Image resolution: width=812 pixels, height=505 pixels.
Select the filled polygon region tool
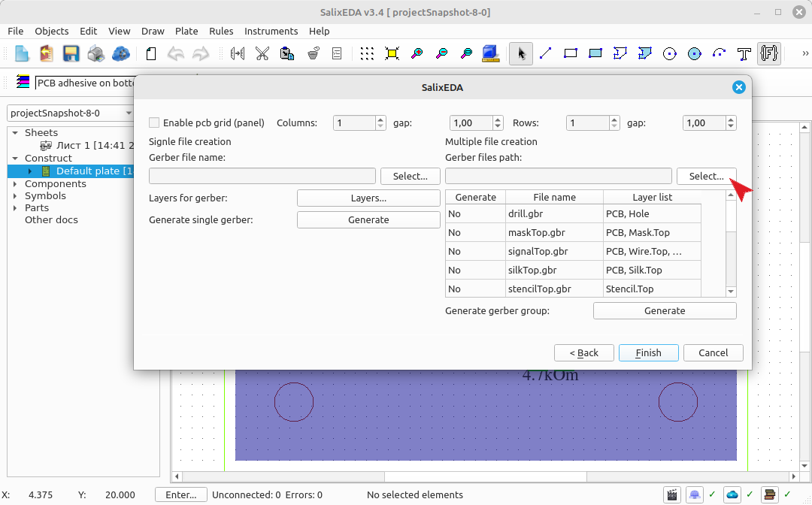[x=645, y=54]
